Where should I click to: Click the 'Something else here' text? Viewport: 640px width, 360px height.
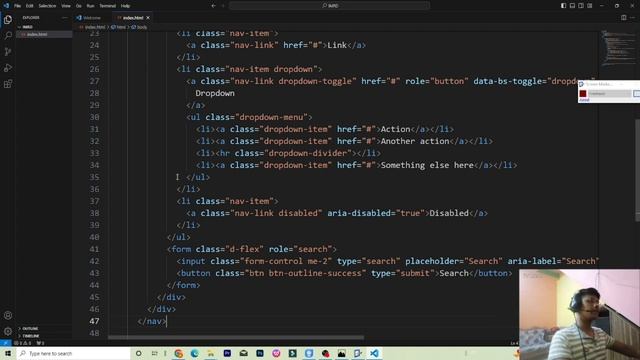427,165
